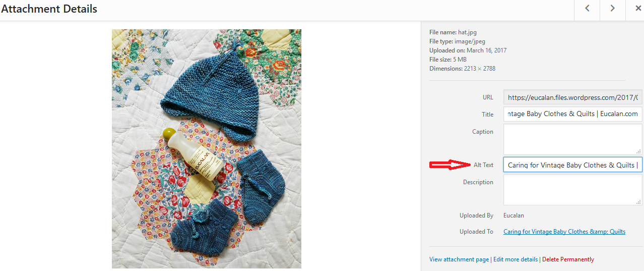
Task: Click Delete Permanently link
Action: (568, 259)
